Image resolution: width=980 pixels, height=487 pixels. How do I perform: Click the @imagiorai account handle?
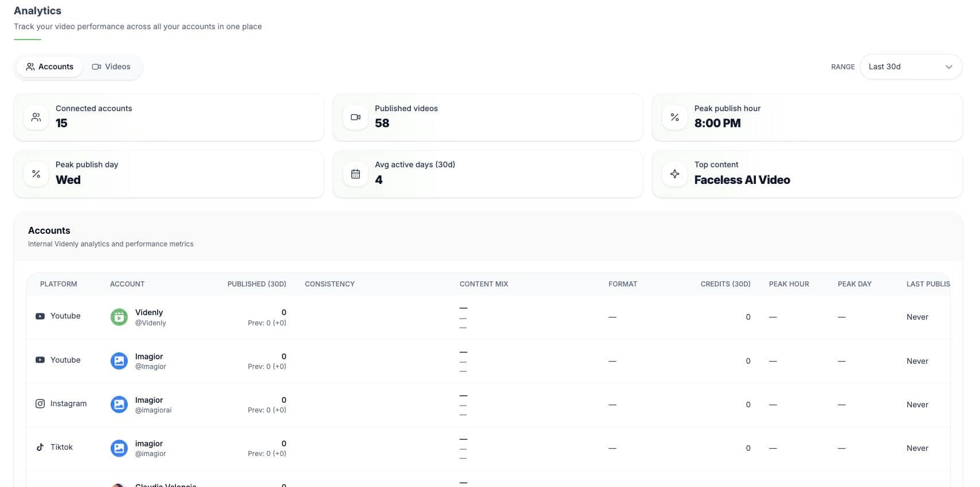tap(154, 410)
